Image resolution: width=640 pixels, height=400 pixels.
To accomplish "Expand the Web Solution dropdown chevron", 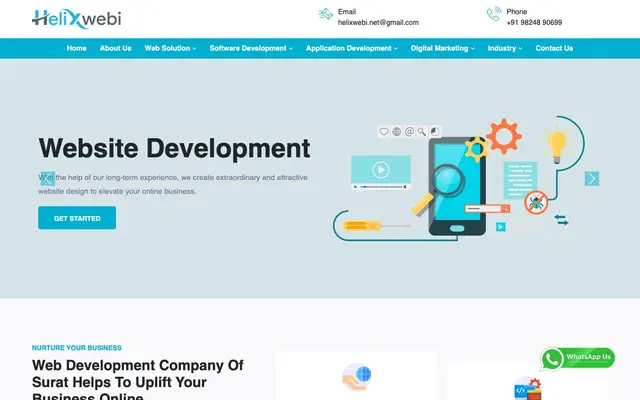I will click(x=195, y=49).
